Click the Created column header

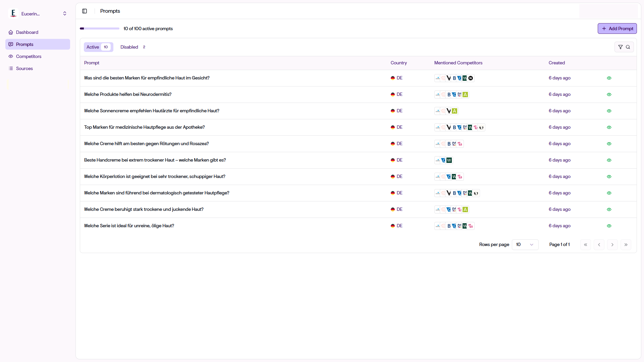coord(557,63)
